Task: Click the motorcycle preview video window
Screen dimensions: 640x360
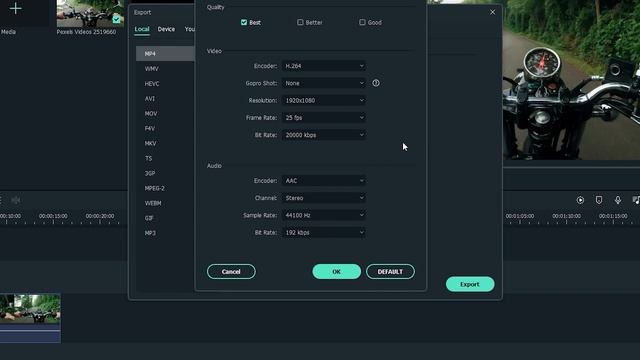Action: 571,80
